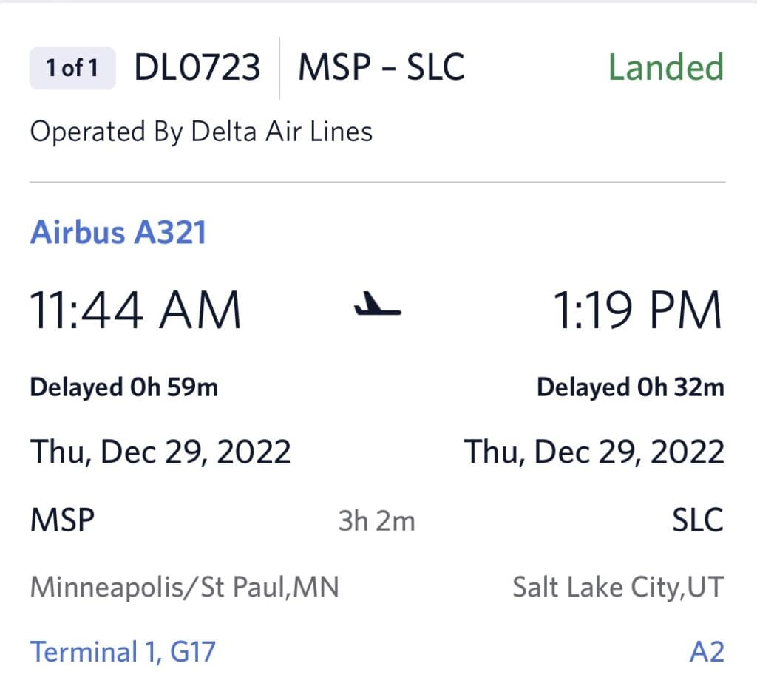Click the Landed status indicator
This screenshot has height=700, width=757.
pyautogui.click(x=665, y=67)
